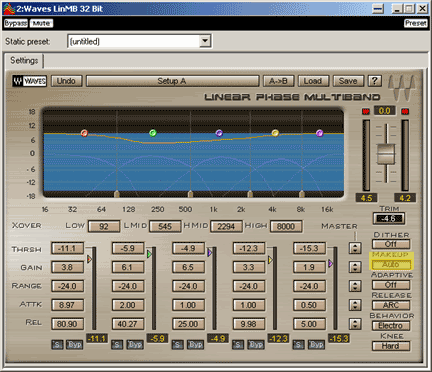
Task: Bypass the second band
Action: [135, 344]
